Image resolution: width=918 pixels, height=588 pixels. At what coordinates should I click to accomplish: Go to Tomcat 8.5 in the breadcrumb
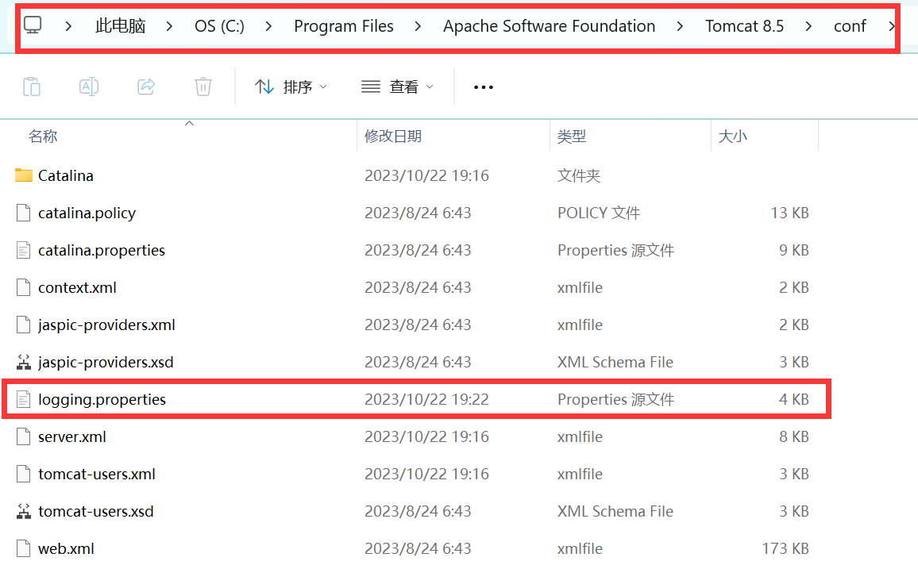[744, 25]
